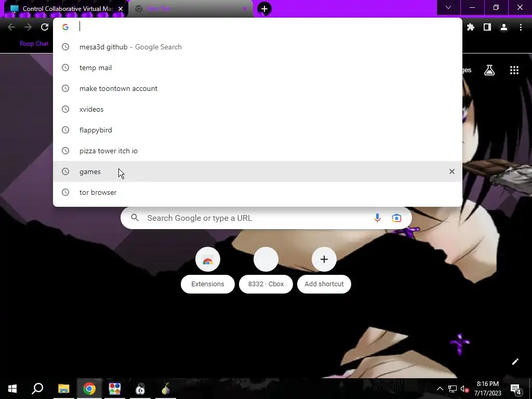Open the cartoon-eyes taskbar app

pos(140,389)
